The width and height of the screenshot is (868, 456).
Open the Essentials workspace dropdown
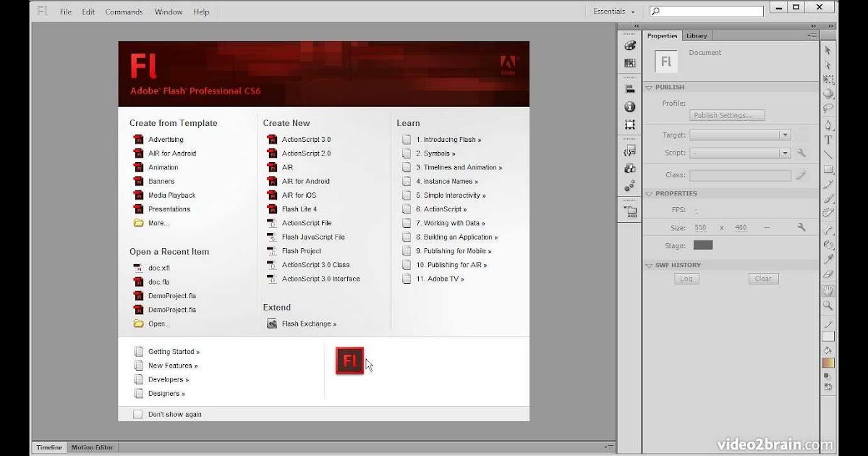point(614,12)
